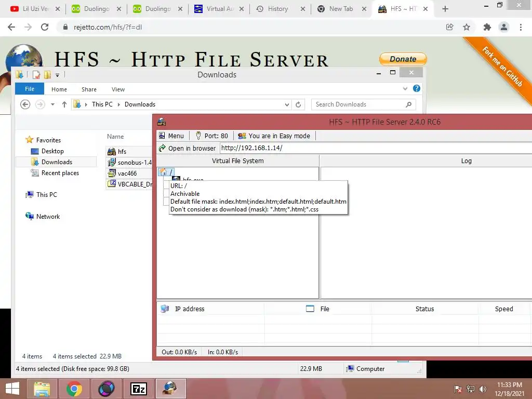Screen dimensions: 532x399
Task: Open the Chrome extensions puzzle icon
Action: [x=487, y=27]
